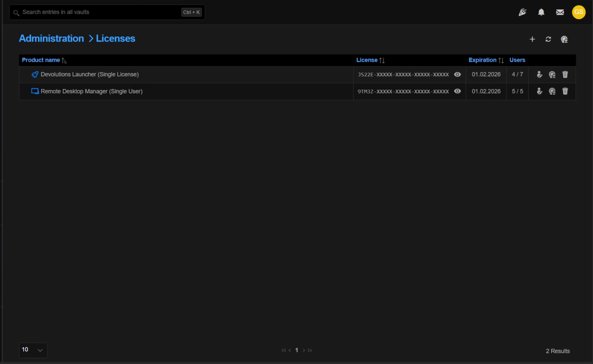Click the JS22E-XXXXX license key text
The width and height of the screenshot is (593, 364).
[x=403, y=75]
